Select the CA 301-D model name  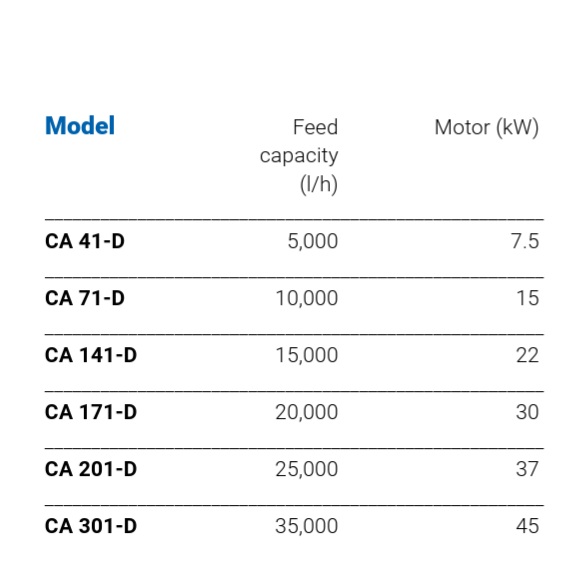[x=91, y=526]
